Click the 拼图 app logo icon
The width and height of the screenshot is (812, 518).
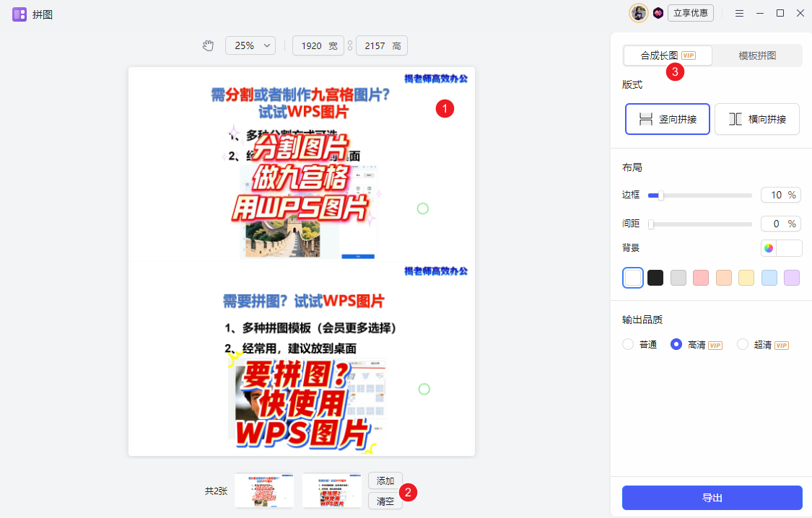click(19, 14)
